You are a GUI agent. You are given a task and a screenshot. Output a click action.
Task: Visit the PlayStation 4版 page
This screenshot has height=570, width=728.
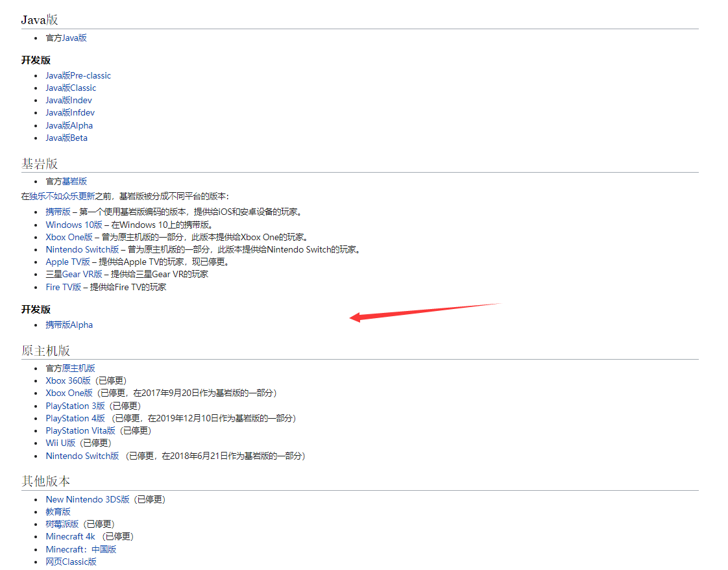coord(75,418)
